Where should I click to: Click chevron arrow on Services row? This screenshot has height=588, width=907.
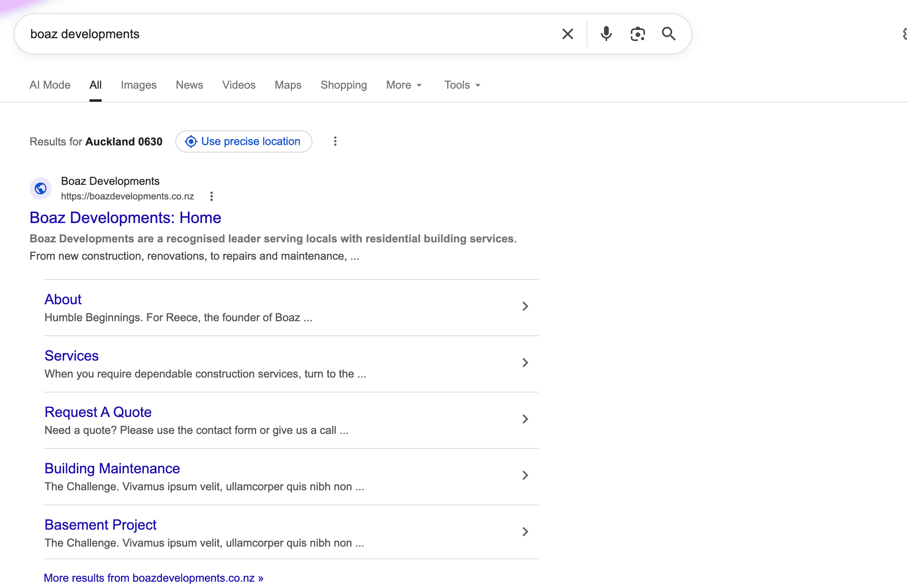pyautogui.click(x=525, y=363)
